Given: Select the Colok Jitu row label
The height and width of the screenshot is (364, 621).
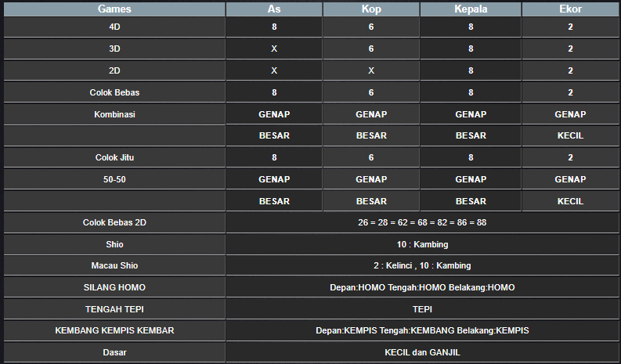Looking at the screenshot, I should 114,157.
